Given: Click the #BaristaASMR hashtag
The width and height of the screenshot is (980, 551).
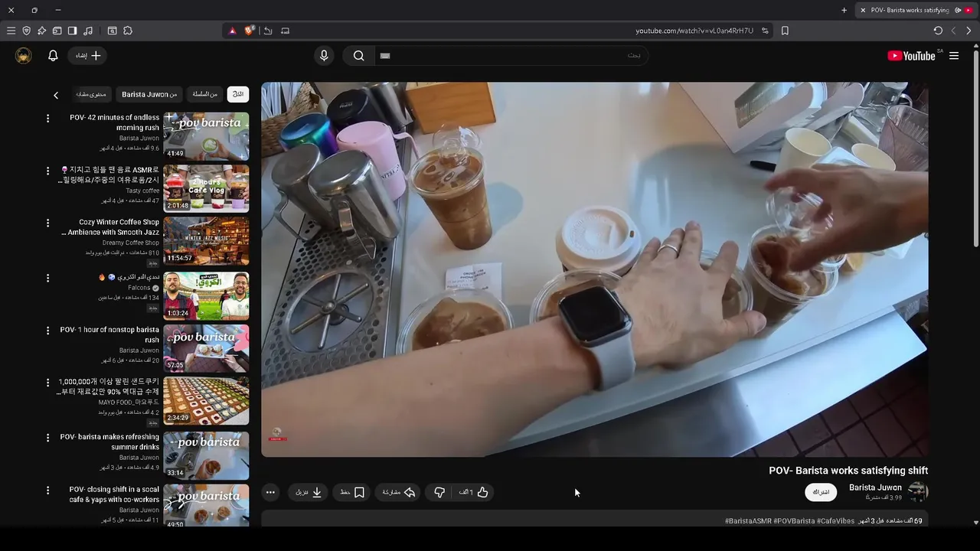Looking at the screenshot, I should pos(748,521).
